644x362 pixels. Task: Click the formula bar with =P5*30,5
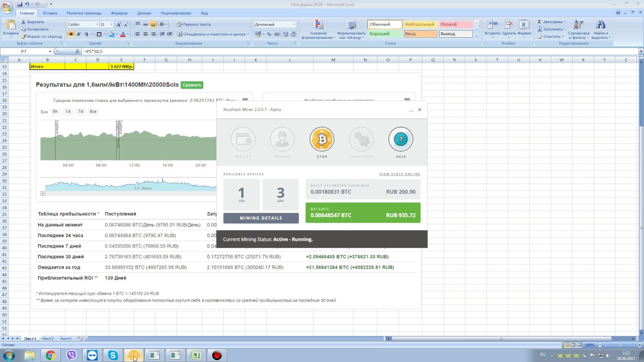point(360,51)
